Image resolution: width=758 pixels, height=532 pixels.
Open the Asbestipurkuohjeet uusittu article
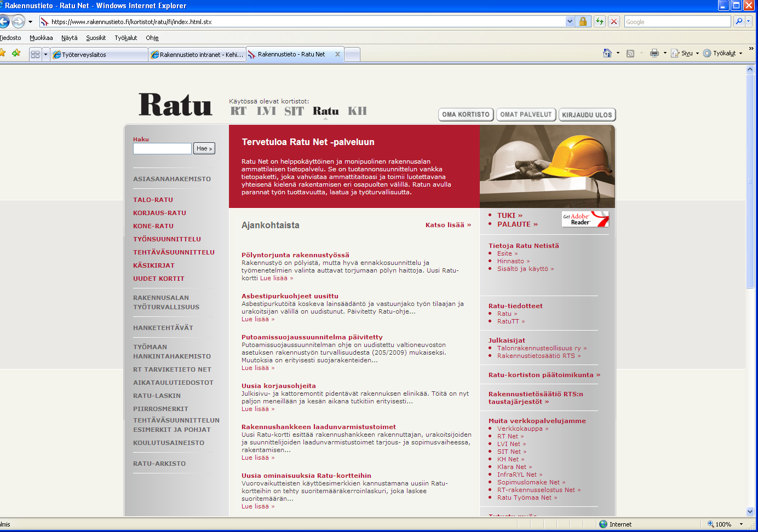(x=290, y=296)
